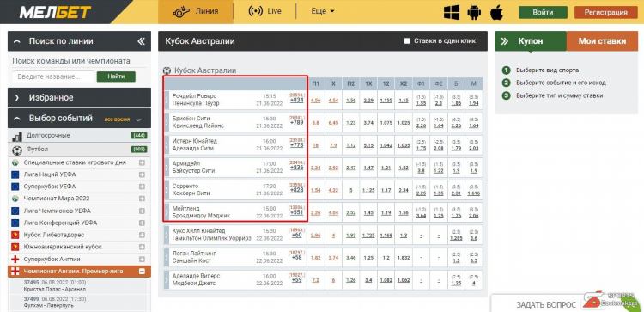
Task: Click the ЗАДАТЬ ВОПРОС button
Action: point(546,304)
